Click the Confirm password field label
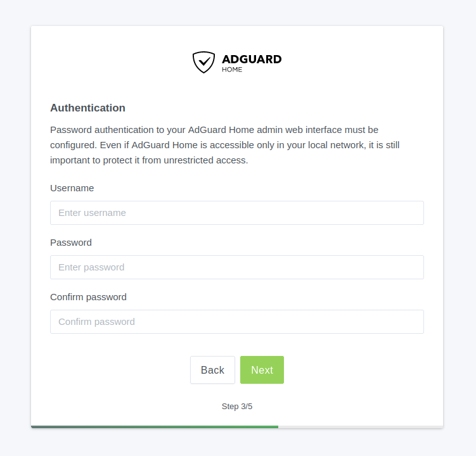The width and height of the screenshot is (476, 456). (x=88, y=297)
